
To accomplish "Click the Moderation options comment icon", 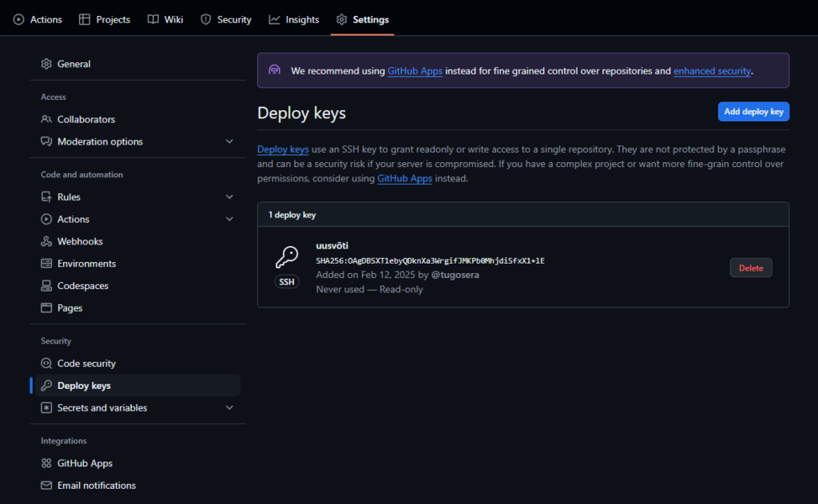I will tap(46, 141).
